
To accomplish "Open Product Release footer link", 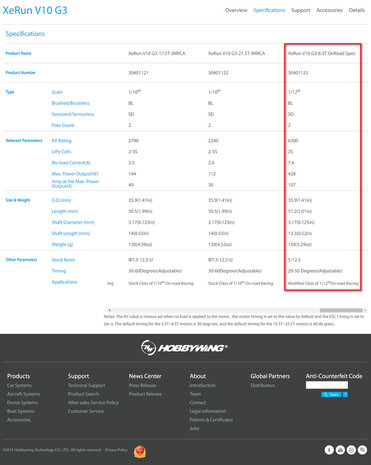I will tap(145, 394).
